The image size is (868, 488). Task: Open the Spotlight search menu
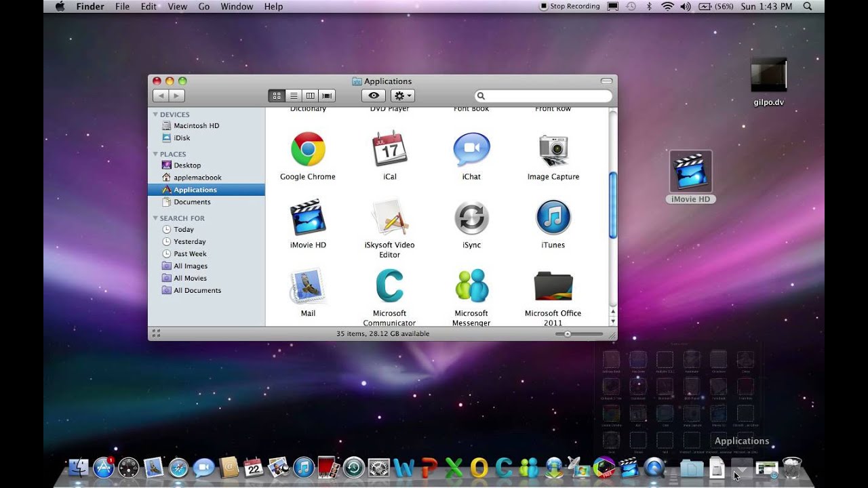tap(808, 6)
